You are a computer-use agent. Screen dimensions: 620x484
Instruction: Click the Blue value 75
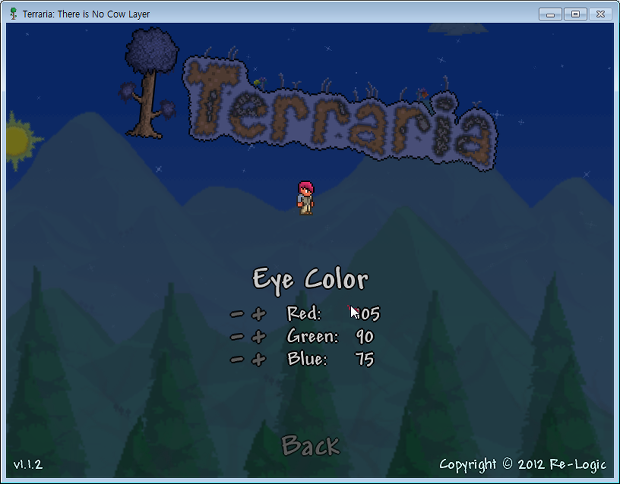point(365,359)
